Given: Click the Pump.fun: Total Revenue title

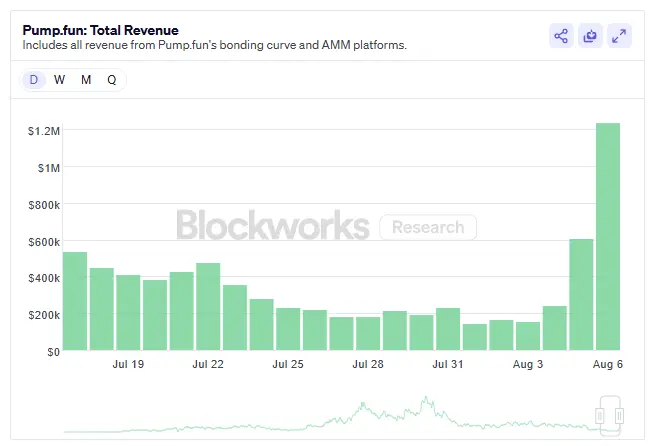Looking at the screenshot, I should pos(100,30).
